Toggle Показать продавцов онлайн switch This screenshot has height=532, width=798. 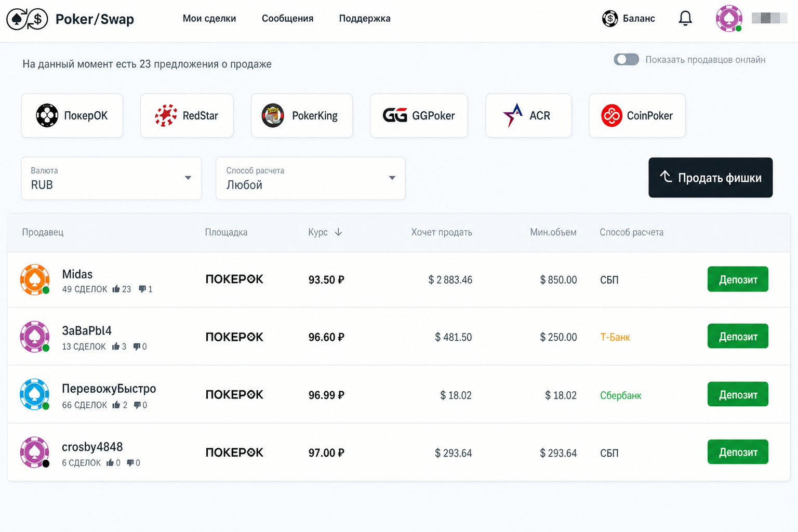coord(626,59)
